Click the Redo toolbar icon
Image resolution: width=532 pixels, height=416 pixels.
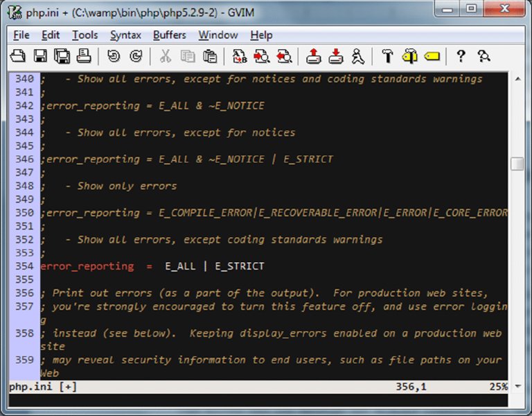click(x=136, y=56)
